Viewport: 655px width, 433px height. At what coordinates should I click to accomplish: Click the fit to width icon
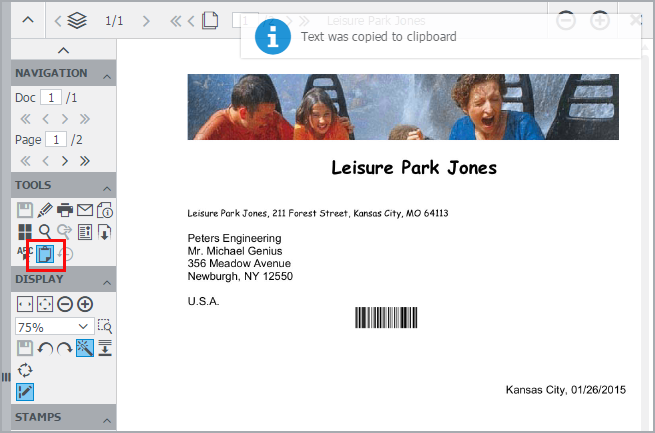[x=25, y=304]
